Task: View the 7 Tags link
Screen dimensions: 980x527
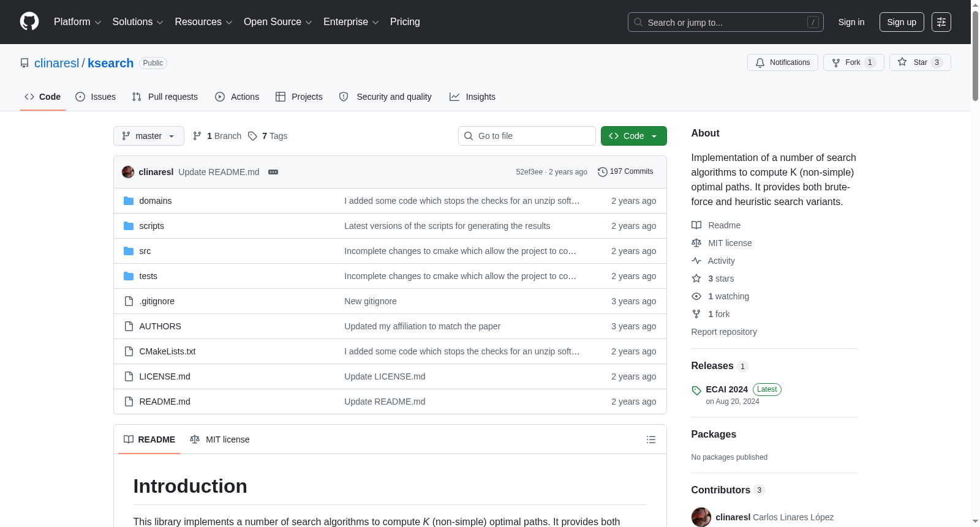Action: (268, 136)
